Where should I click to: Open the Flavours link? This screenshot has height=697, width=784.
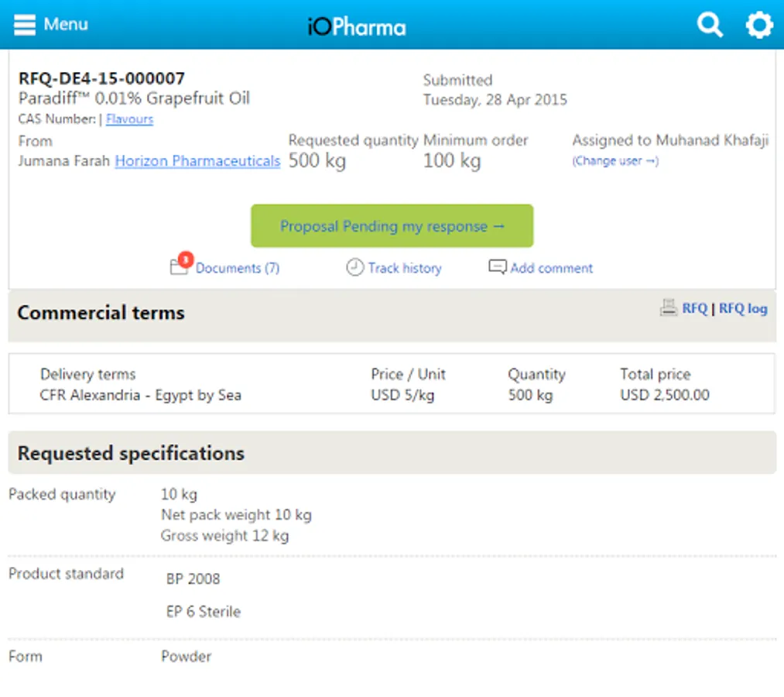pos(129,119)
